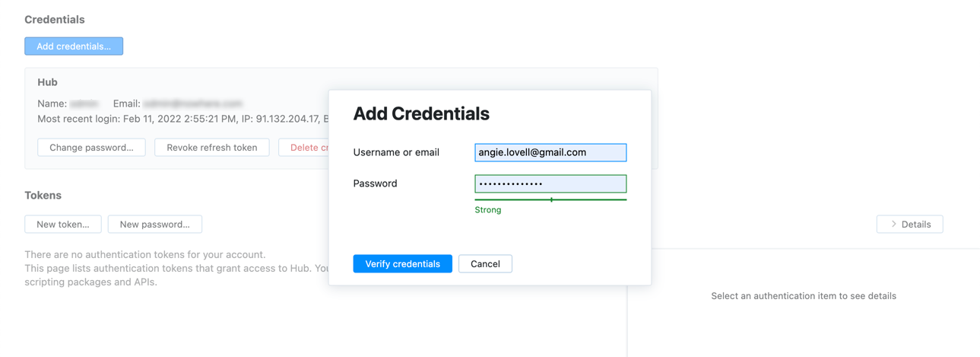The width and height of the screenshot is (980, 357).
Task: Open the Change password dialog
Action: 91,148
